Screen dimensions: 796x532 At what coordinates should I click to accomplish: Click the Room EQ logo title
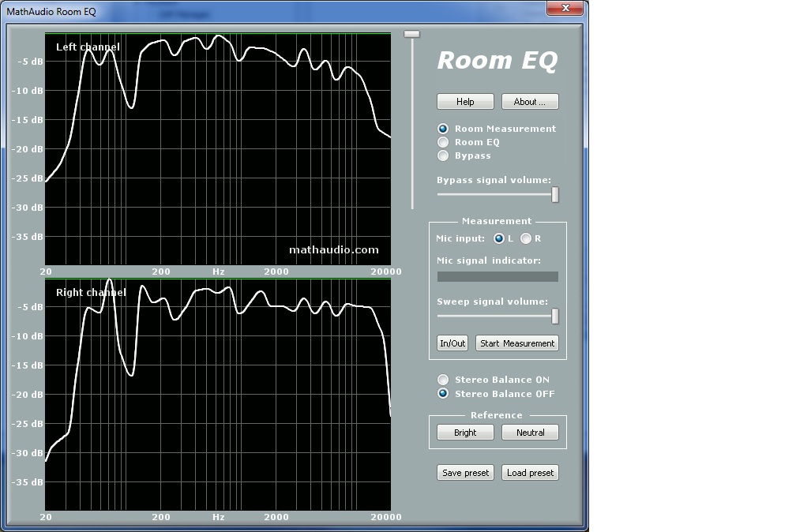click(x=497, y=61)
